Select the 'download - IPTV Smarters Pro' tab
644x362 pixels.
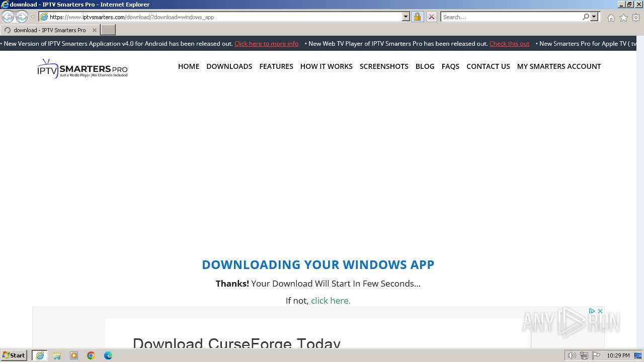49,30
